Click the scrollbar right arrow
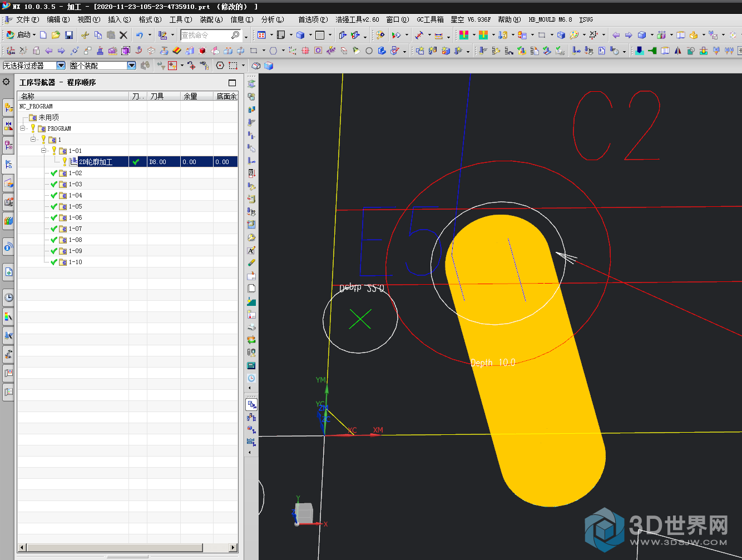Viewport: 742px width, 560px height. [x=233, y=548]
